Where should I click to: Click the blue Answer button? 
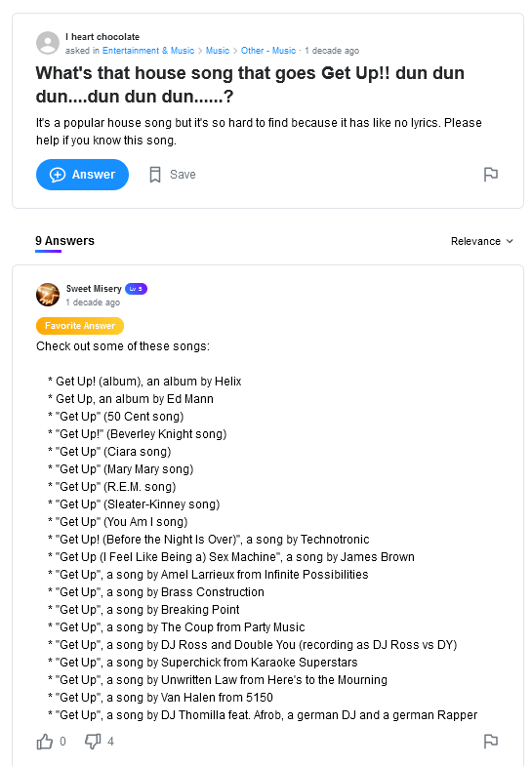pyautogui.click(x=82, y=175)
